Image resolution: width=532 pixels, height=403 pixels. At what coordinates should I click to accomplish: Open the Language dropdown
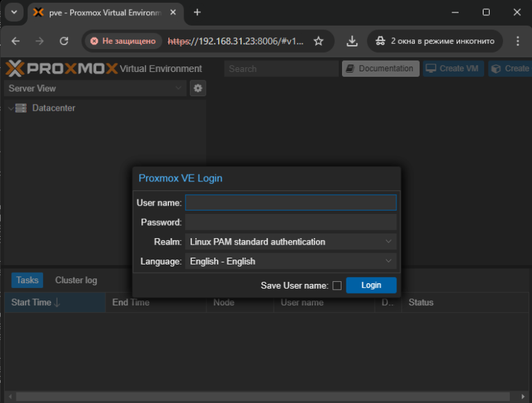click(x=290, y=261)
